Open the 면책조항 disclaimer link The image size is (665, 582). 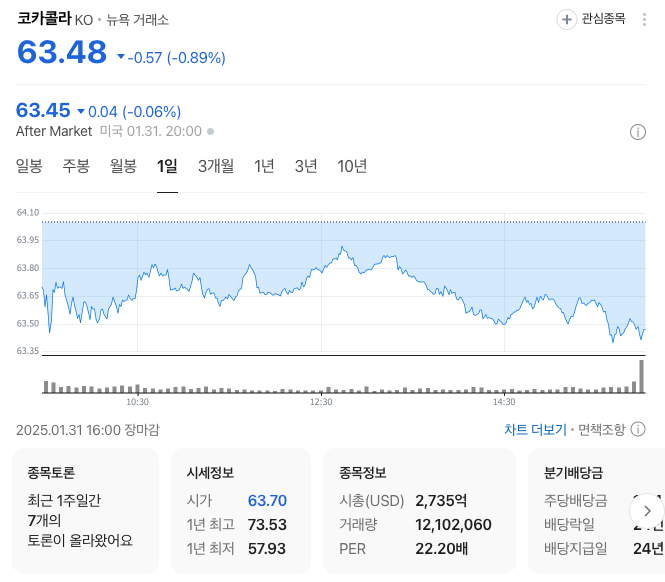(x=602, y=430)
